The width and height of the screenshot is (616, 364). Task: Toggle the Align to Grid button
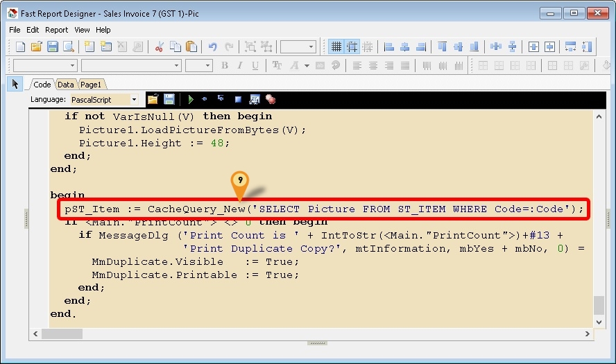coord(352,47)
